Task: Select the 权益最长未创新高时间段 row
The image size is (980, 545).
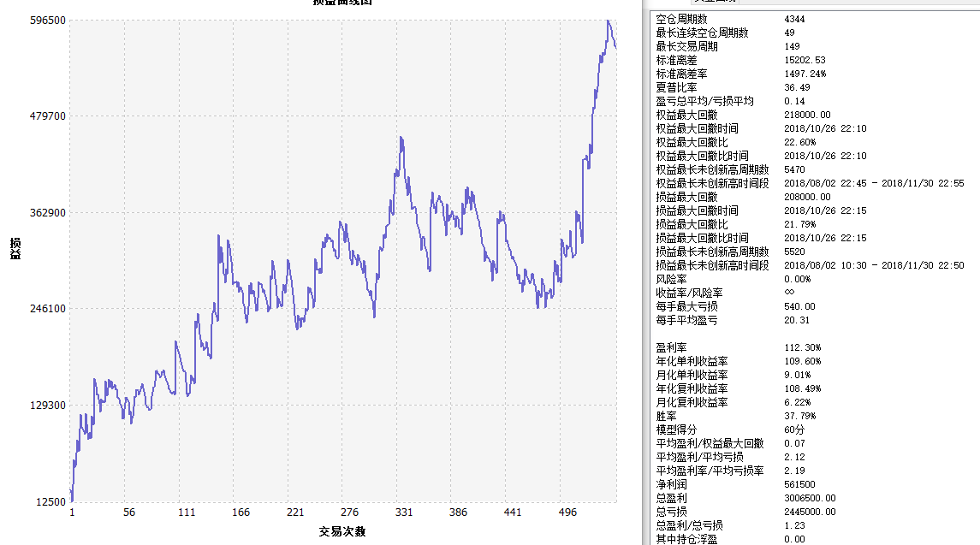Action: click(712, 183)
